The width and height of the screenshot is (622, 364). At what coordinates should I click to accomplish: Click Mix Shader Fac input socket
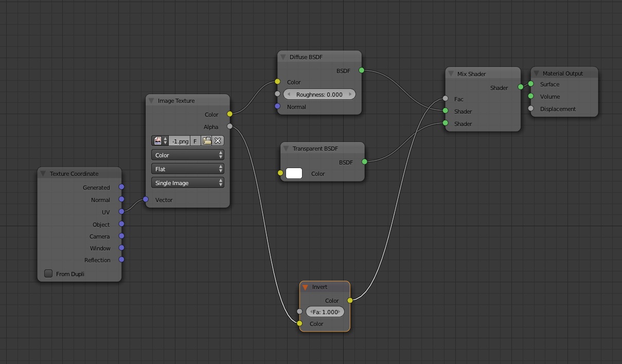(445, 98)
